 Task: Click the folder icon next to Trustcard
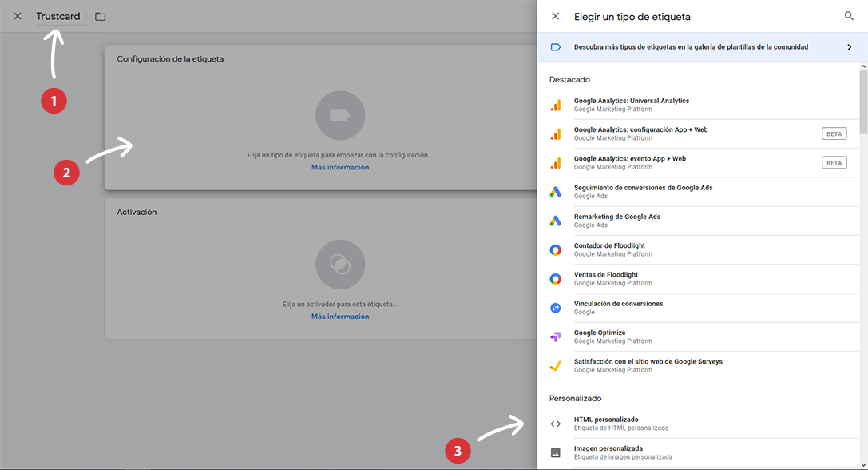[100, 17]
